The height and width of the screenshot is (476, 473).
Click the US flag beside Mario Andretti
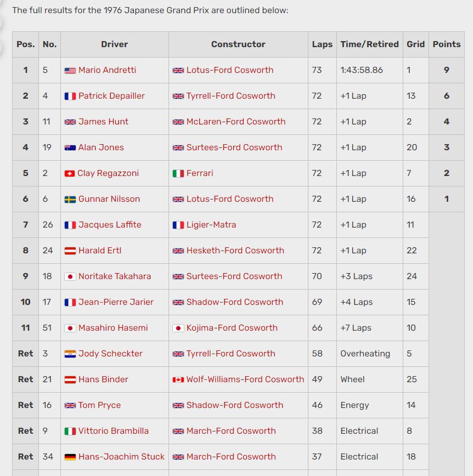70,71
